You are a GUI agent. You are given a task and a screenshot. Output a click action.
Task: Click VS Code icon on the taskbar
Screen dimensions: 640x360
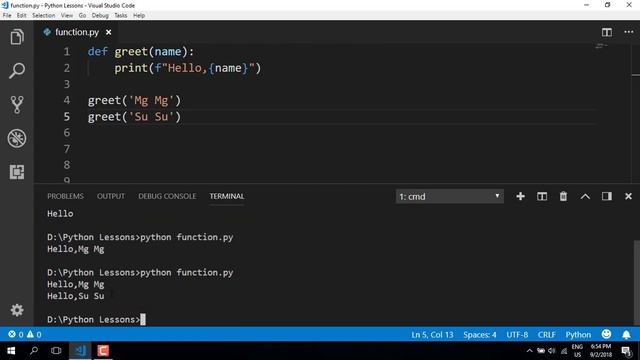point(80,351)
